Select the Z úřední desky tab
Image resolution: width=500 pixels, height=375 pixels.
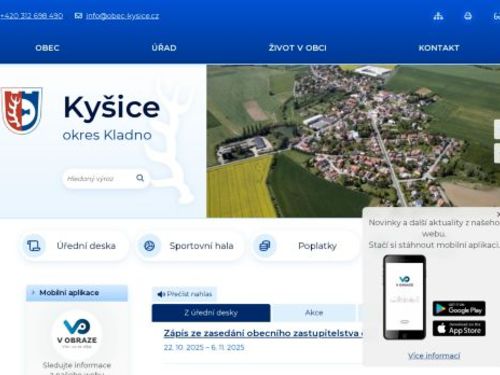(x=211, y=313)
